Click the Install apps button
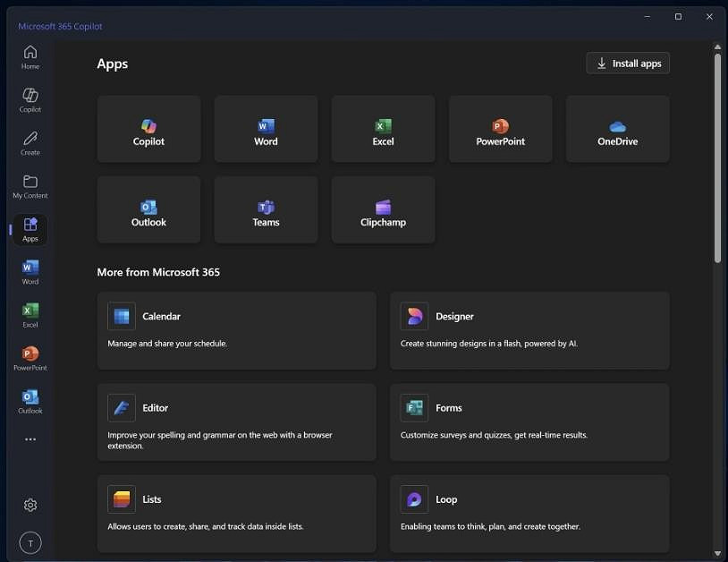The height and width of the screenshot is (562, 728). [x=627, y=63]
